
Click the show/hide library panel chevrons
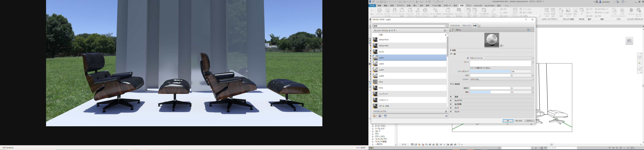(x=446, y=116)
